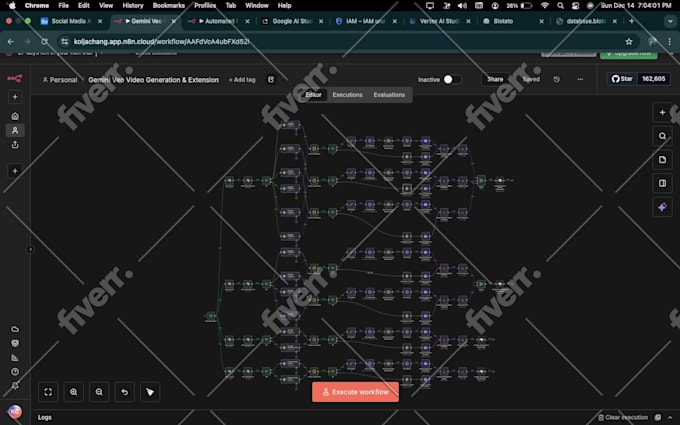Open Chrome's three-dot menu
Screen dimensions: 680x425
tap(670, 42)
